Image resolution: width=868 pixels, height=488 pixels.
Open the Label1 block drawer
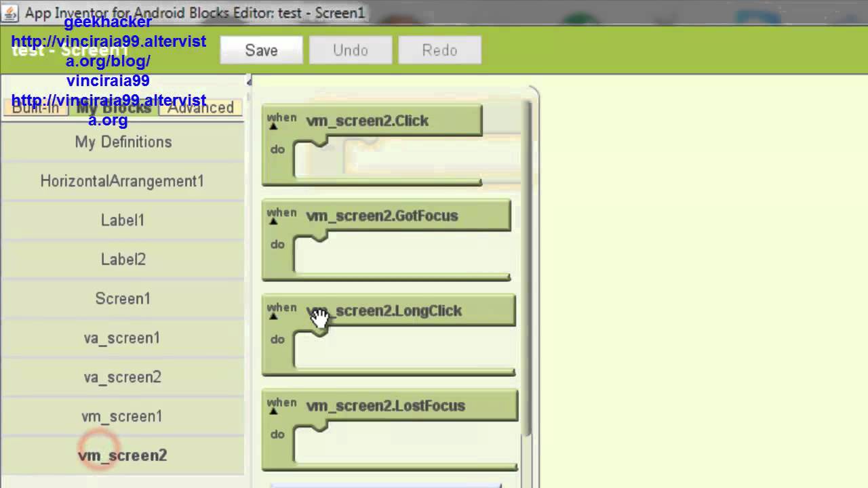123,220
